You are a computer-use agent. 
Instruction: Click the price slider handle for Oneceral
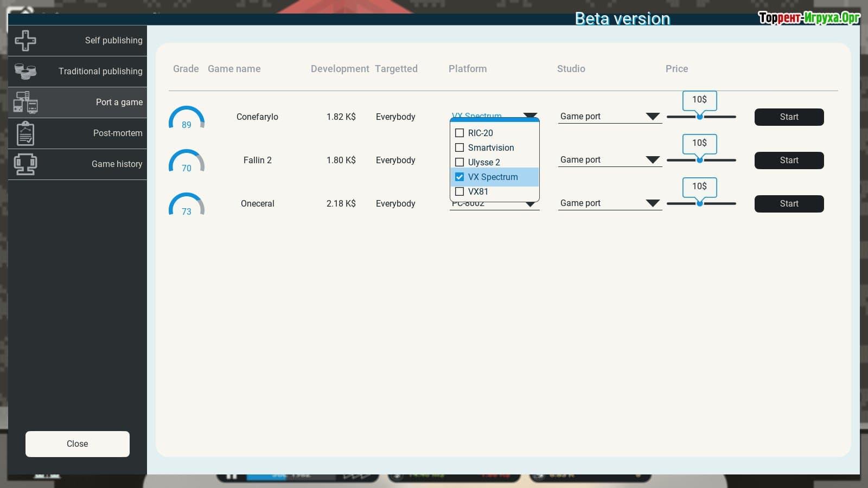(x=700, y=203)
